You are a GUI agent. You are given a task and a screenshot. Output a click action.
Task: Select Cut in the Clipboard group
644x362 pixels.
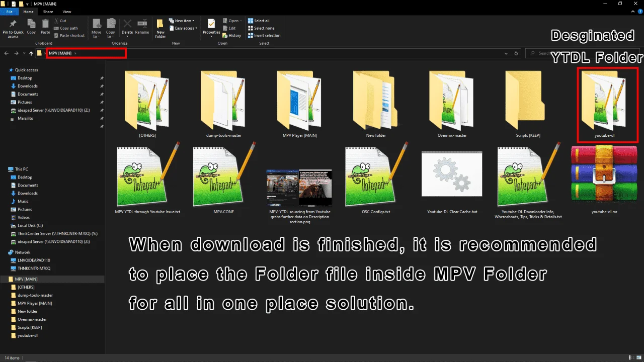tap(60, 21)
